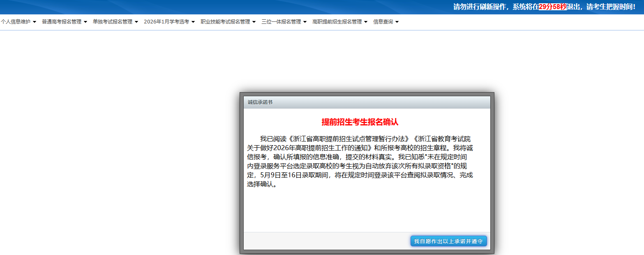
Task: Open the 信息查询 menu
Action: (x=383, y=22)
